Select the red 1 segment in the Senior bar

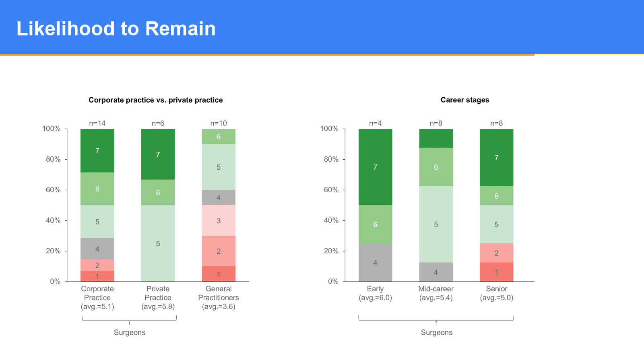pos(496,272)
